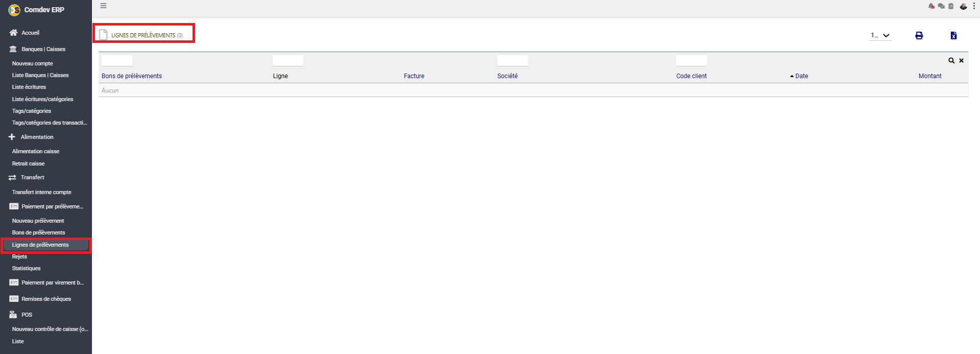Click the Transfert arrows icon
The width and height of the screenshot is (980, 354).
coord(12,177)
